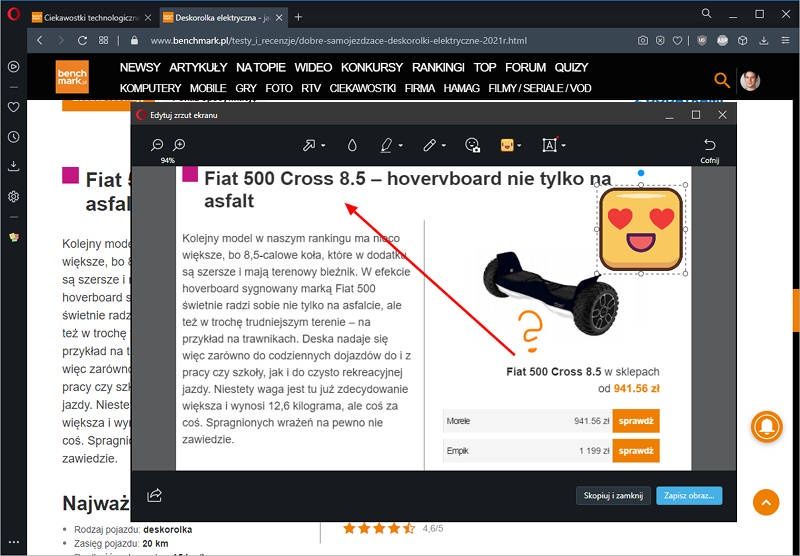Screen dimensions: 800x556
Task: Share the edited screenshot
Action: [155, 495]
